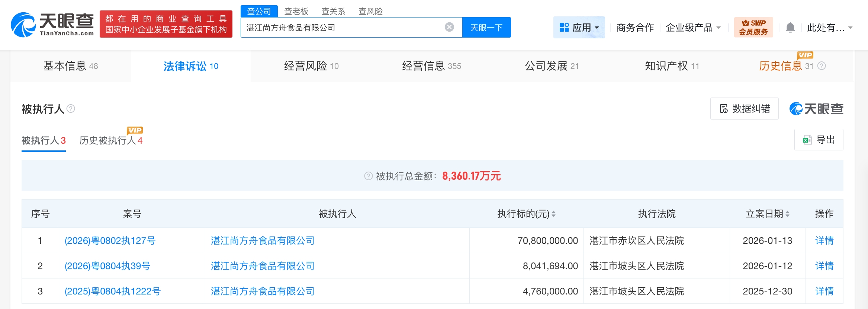Click 导出 Excel export button
This screenshot has width=868, height=309.
point(819,140)
